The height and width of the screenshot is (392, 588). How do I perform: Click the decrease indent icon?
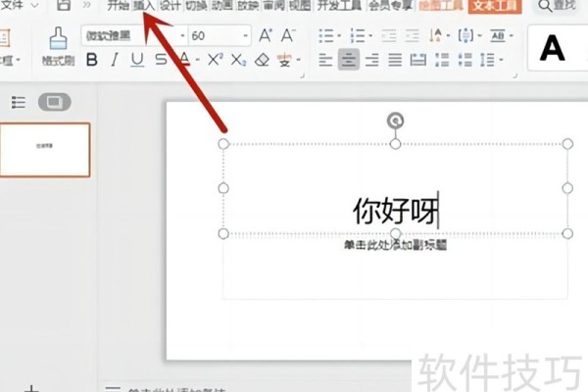click(389, 36)
